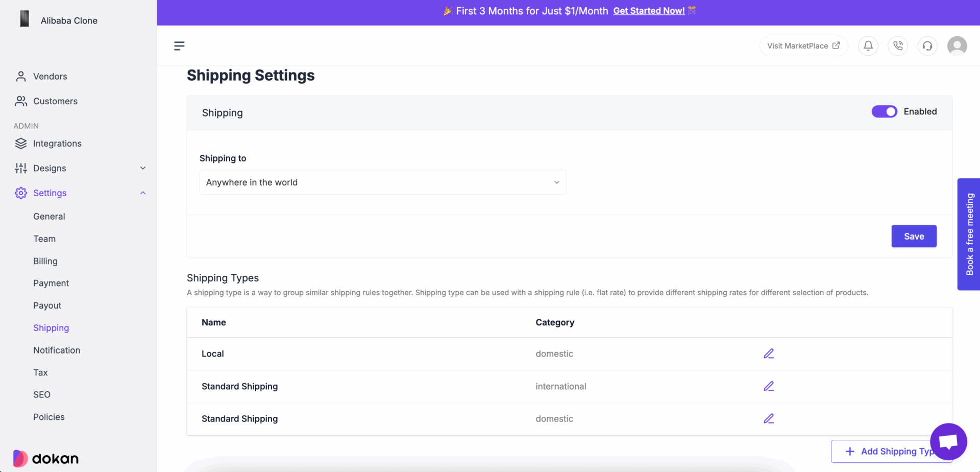Viewport: 980px width, 472px height.
Task: Click the Name column header
Action: (214, 322)
